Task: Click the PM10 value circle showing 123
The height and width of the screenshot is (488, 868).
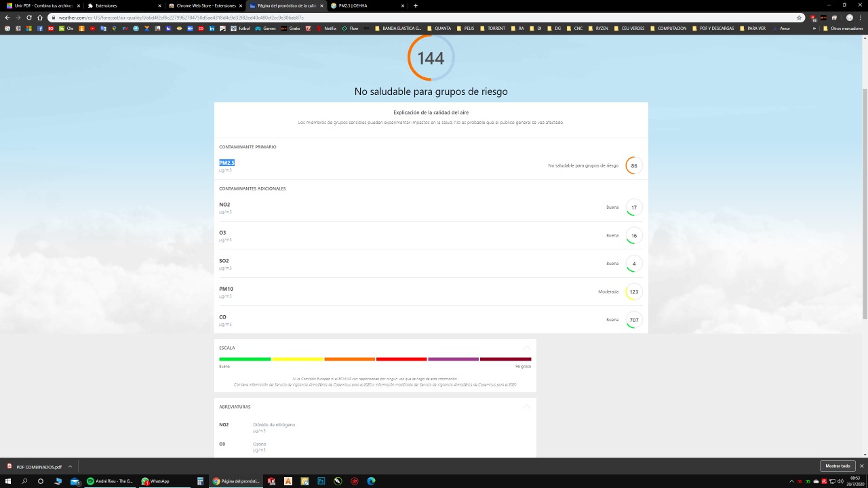Action: (x=633, y=292)
